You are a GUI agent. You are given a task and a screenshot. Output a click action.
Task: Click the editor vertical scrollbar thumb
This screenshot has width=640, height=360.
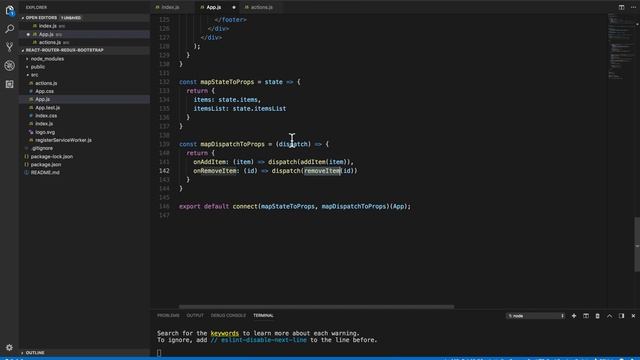637,244
